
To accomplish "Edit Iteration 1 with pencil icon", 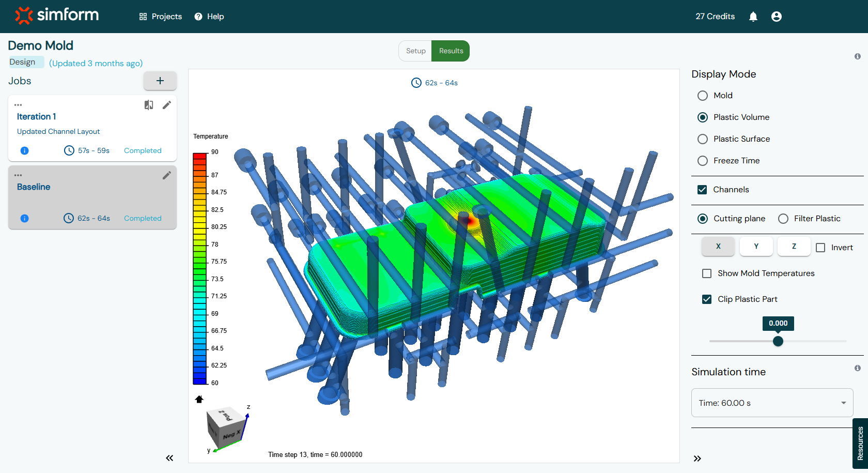I will (x=166, y=105).
